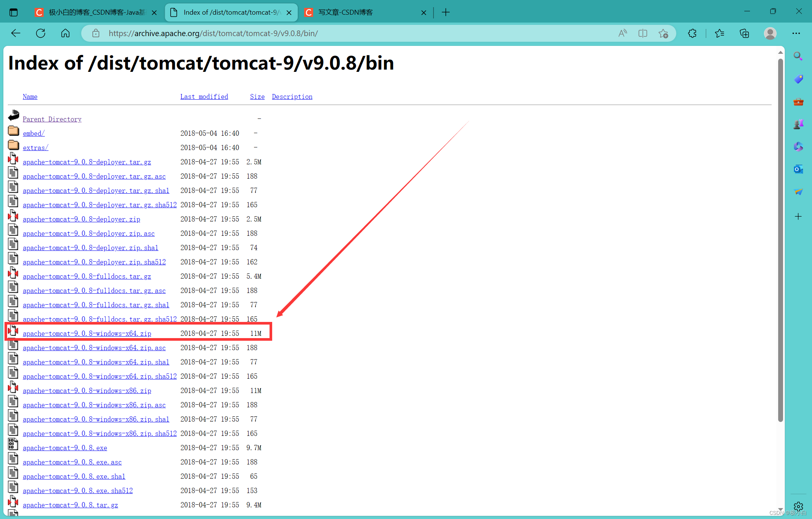Click the scrollbar down arrow
The width and height of the screenshot is (812, 519).
point(780,510)
